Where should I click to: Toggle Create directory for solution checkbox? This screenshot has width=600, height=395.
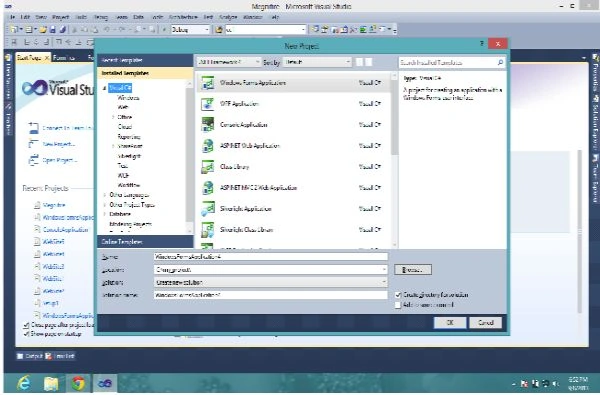point(398,295)
